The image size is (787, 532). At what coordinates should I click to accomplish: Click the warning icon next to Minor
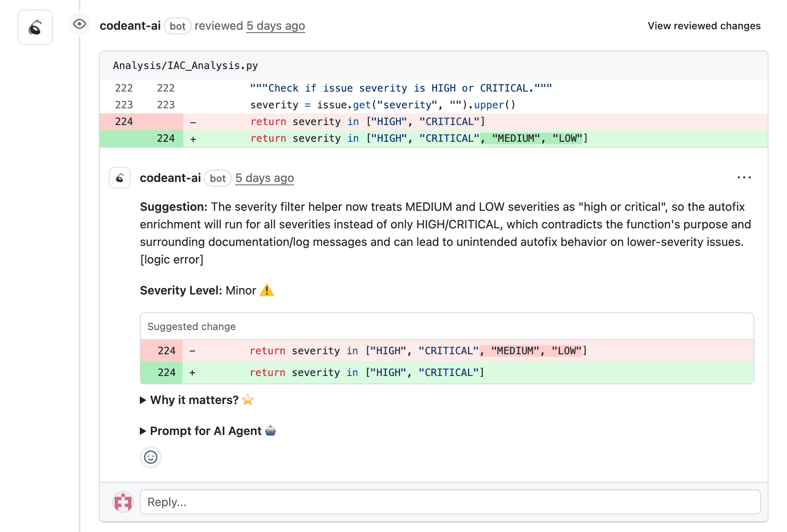(x=267, y=290)
